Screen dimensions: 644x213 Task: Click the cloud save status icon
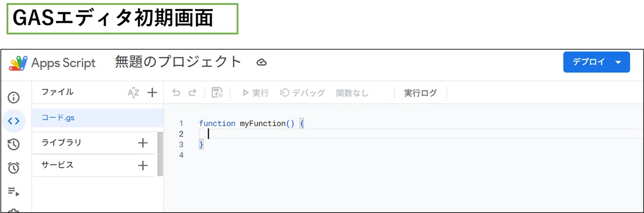262,62
